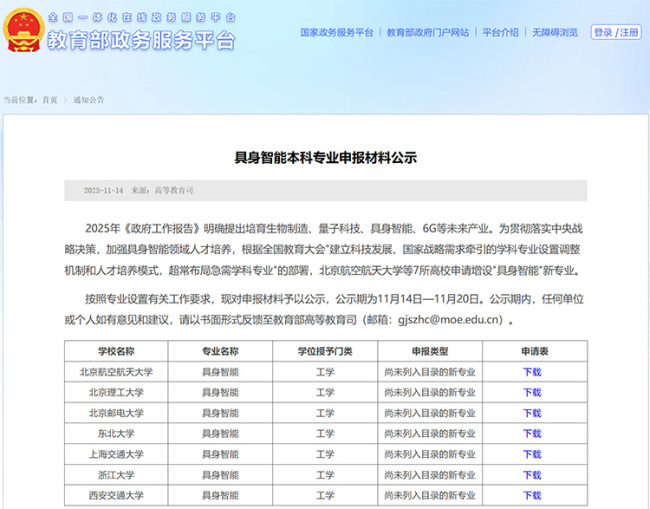Download application form for 北京理工大学

[x=531, y=392]
